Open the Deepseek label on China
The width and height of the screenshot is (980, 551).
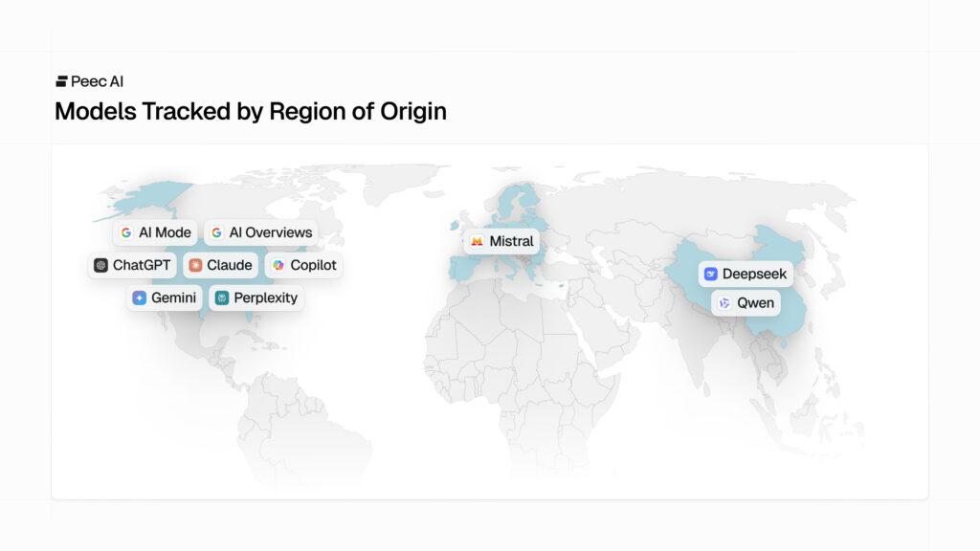pos(746,274)
